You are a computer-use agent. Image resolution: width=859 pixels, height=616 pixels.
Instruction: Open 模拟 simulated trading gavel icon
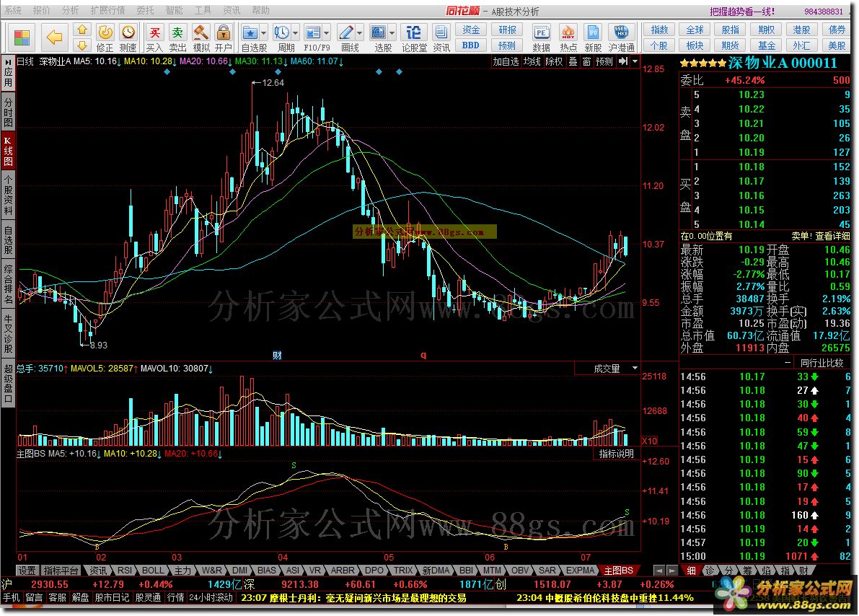click(201, 38)
